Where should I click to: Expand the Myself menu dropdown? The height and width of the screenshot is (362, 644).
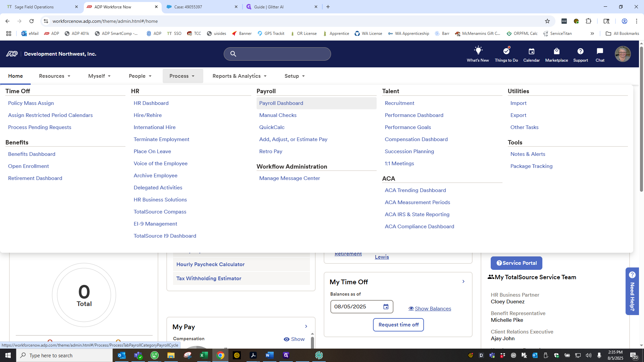99,76
